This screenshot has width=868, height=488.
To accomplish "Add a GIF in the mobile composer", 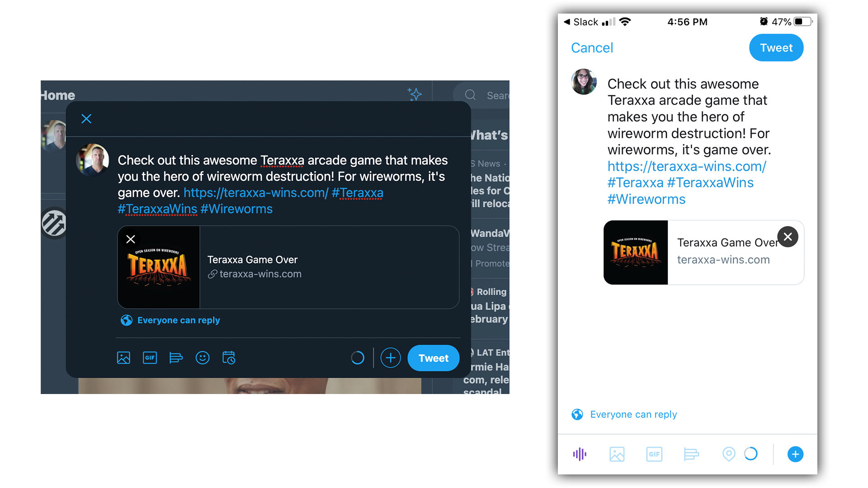I will 654,454.
